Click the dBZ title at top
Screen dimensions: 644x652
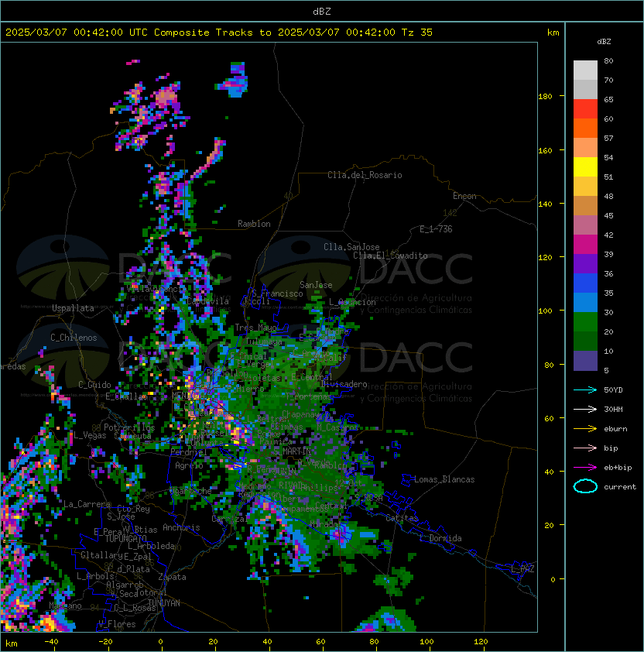click(322, 11)
